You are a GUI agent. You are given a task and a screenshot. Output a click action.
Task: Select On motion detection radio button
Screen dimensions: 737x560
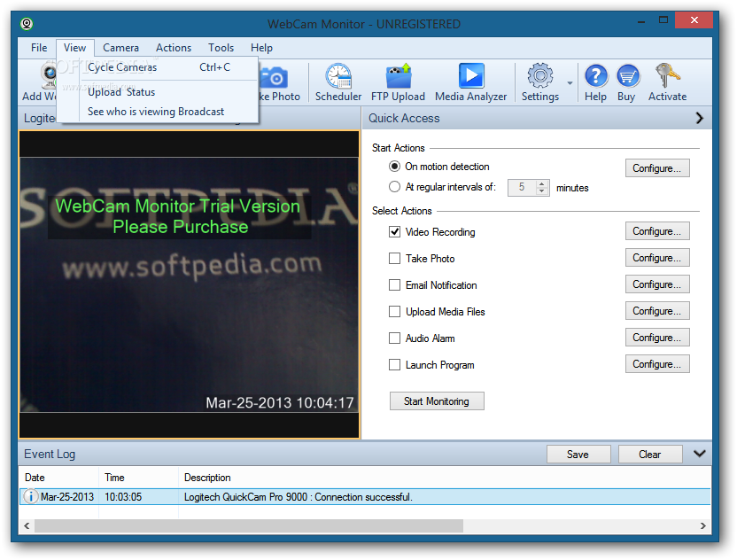coord(394,167)
